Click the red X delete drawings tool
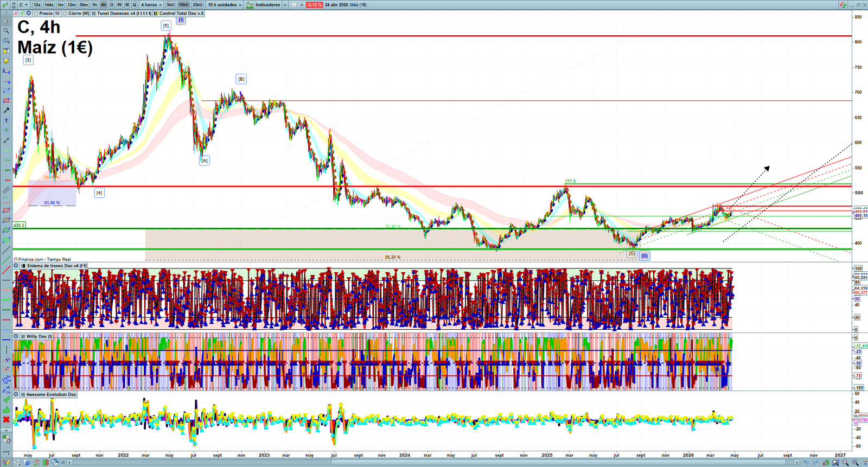868x467 pixels. click(x=6, y=420)
